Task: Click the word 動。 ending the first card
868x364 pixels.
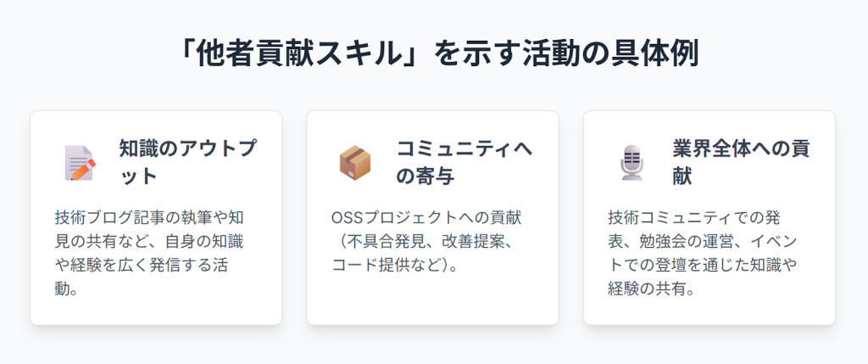Action: [66, 288]
